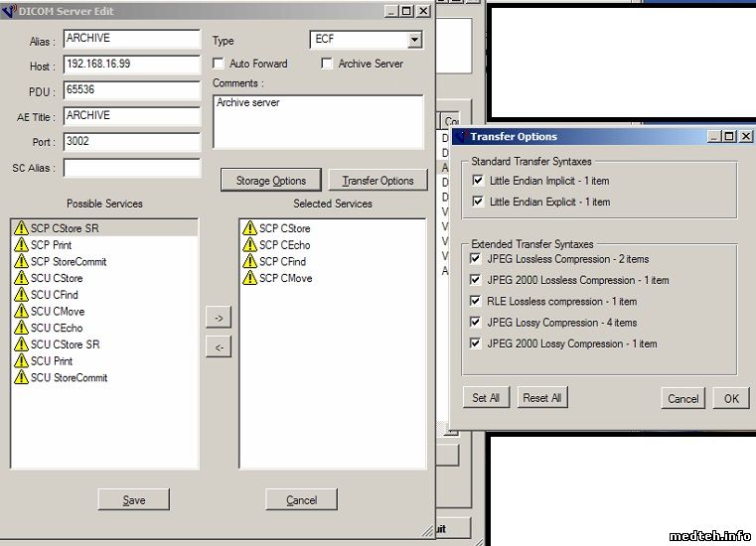The height and width of the screenshot is (546, 756).
Task: Select SCU CFind in Possible Services
Action: pos(57,295)
